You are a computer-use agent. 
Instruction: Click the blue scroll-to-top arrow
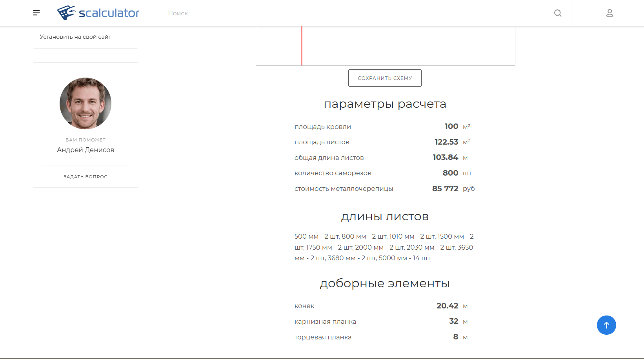[606, 325]
